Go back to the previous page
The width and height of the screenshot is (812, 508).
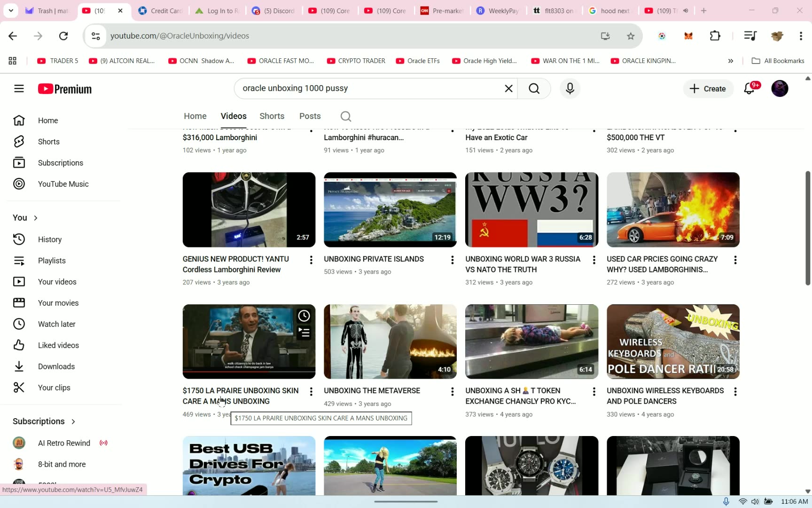(13, 36)
